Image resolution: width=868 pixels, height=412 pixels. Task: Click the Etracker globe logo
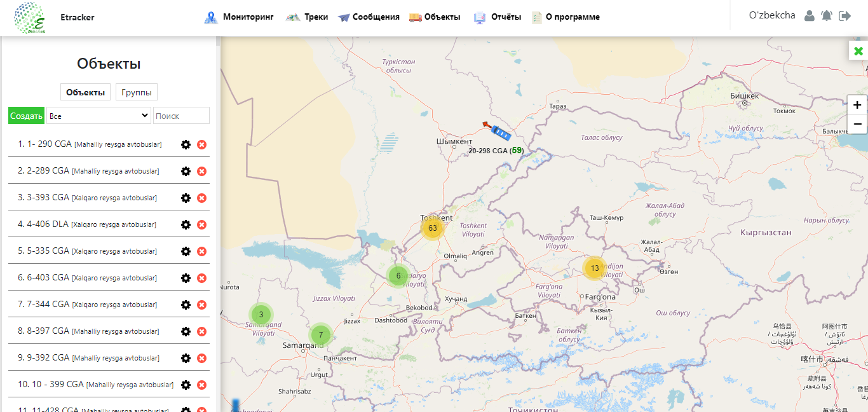click(30, 18)
